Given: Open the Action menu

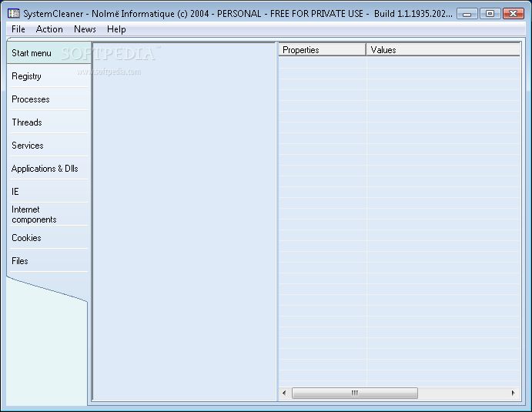Looking at the screenshot, I should (49, 29).
